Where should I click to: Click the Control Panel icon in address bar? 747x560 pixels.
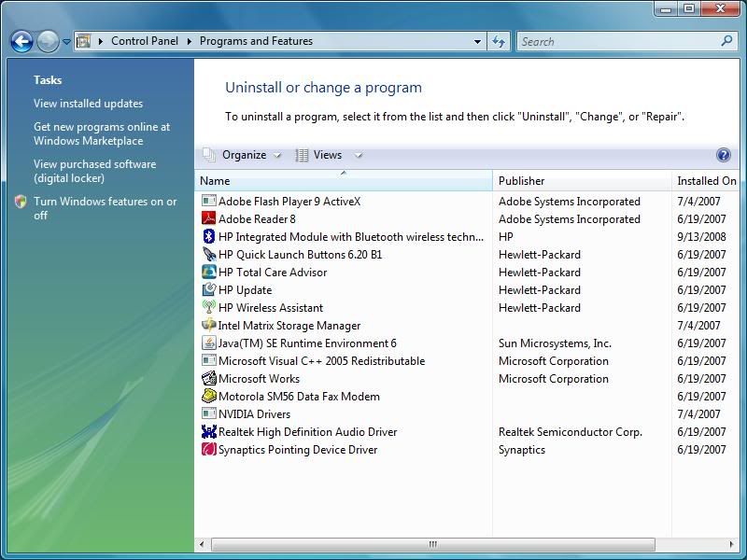point(83,41)
